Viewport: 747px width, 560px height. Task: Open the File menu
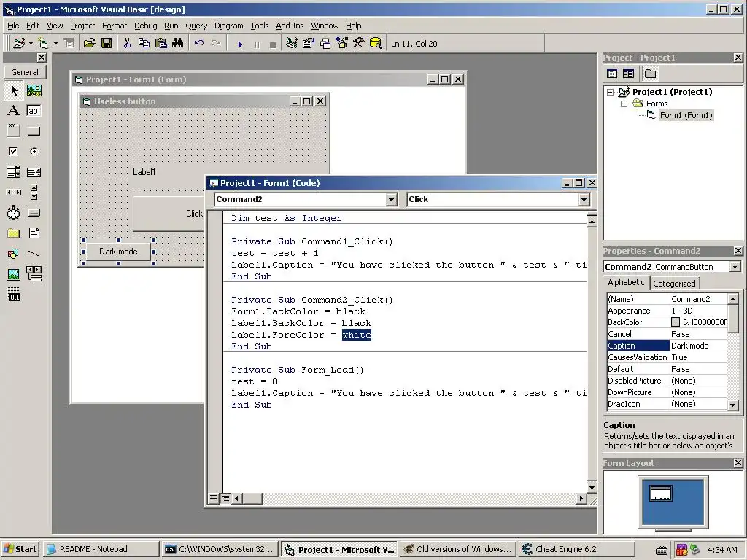click(x=13, y=26)
